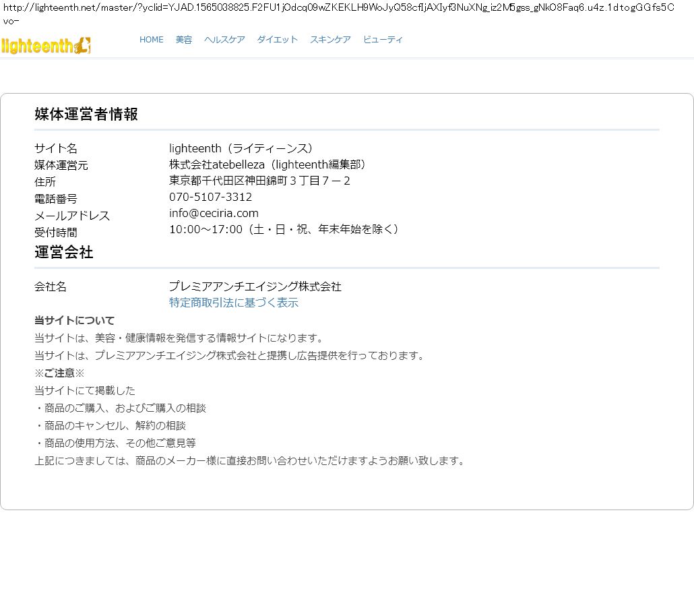Click the page URL text at top
This screenshot has width=694, height=616.
tap(337, 8)
